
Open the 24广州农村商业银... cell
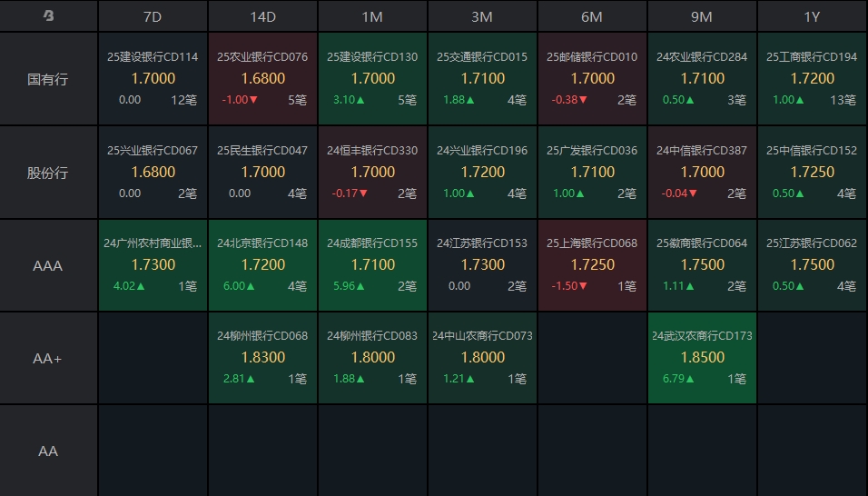(x=153, y=265)
